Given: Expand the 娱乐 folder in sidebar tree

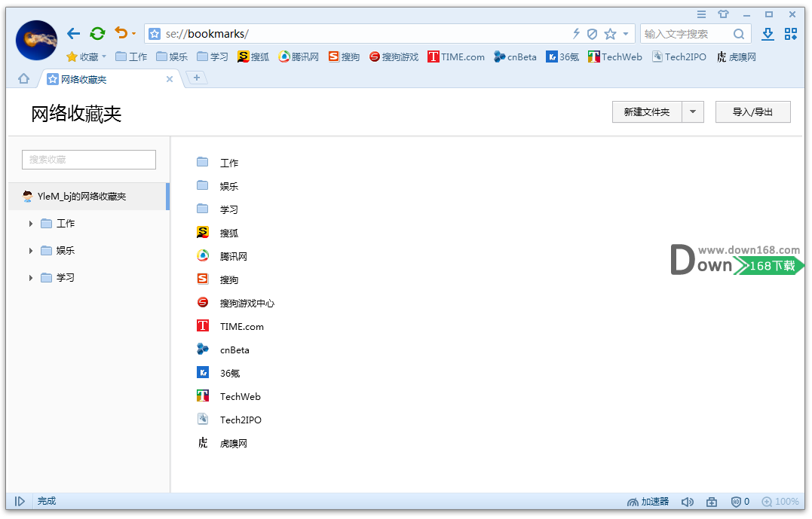Looking at the screenshot, I should click(31, 251).
